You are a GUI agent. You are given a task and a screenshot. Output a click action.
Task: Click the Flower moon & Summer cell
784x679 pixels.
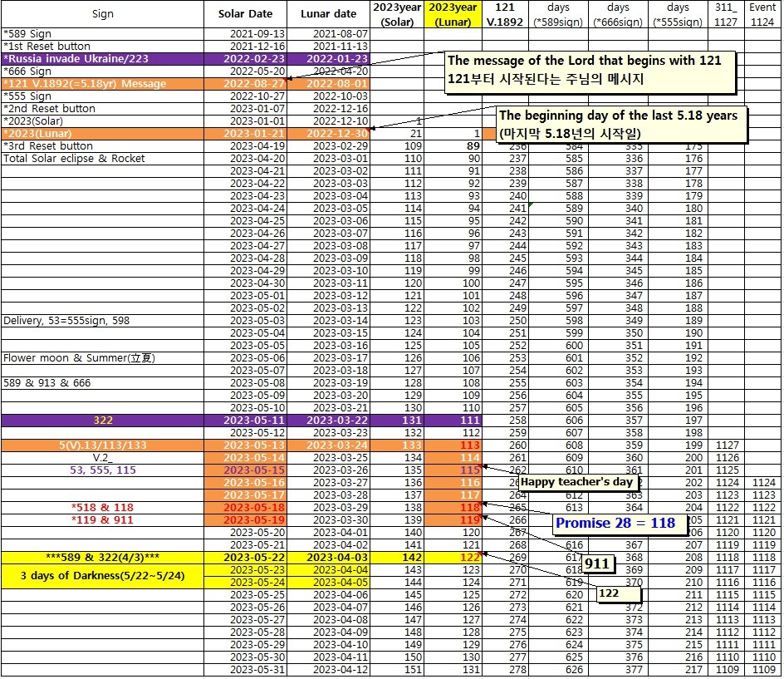(102, 357)
